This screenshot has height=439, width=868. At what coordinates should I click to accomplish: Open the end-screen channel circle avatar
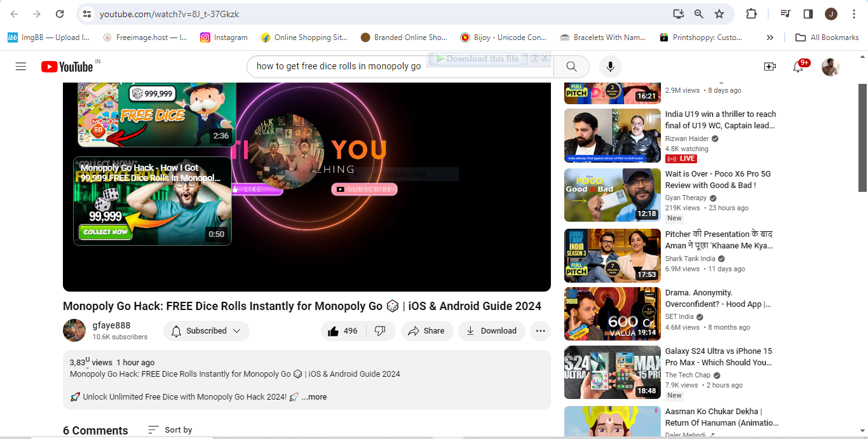[286, 152]
